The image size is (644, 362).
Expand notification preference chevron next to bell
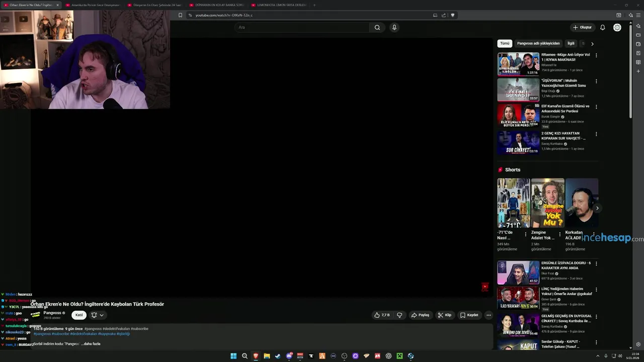click(x=102, y=315)
